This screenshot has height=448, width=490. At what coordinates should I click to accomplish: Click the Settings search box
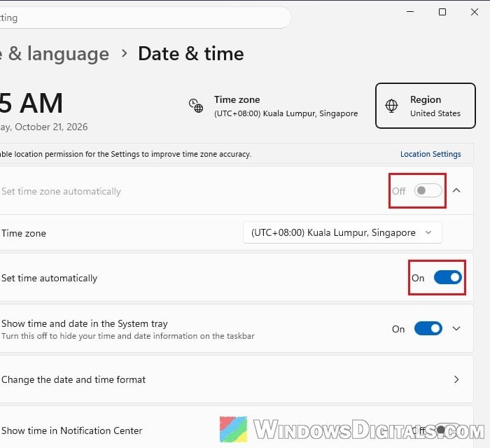coord(146,17)
